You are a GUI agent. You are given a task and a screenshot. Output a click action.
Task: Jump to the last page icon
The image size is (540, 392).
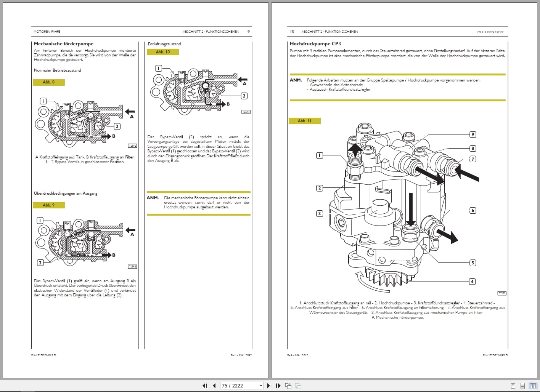[278, 386]
